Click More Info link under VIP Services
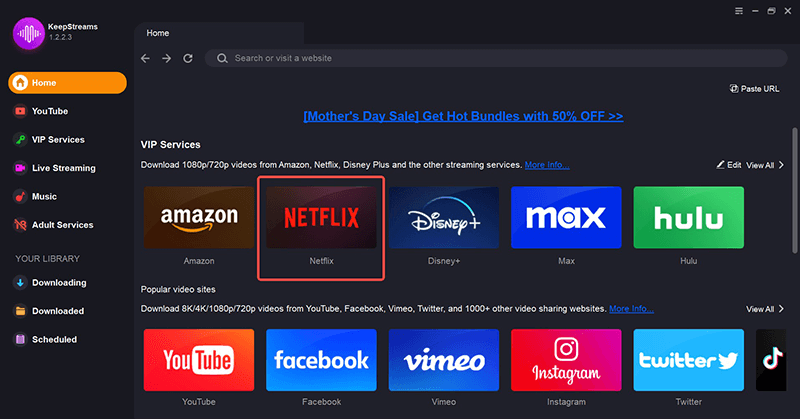800x419 pixels. [547, 164]
